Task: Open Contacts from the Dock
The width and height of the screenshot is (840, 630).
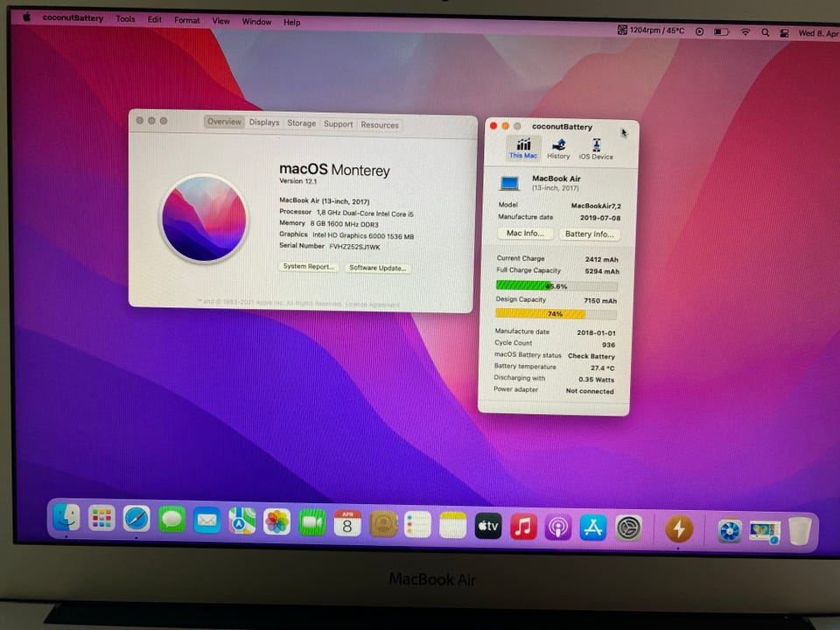Action: click(383, 524)
